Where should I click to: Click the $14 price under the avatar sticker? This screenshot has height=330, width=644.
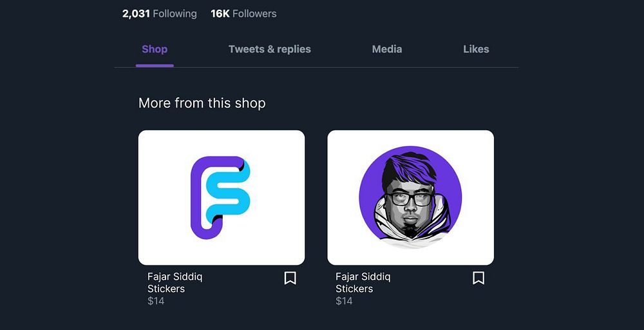pyautogui.click(x=344, y=301)
